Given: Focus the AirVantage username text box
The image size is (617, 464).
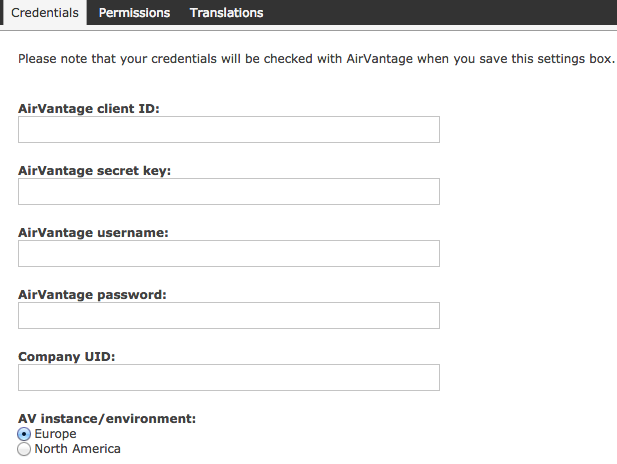Looking at the screenshot, I should click(x=229, y=254).
